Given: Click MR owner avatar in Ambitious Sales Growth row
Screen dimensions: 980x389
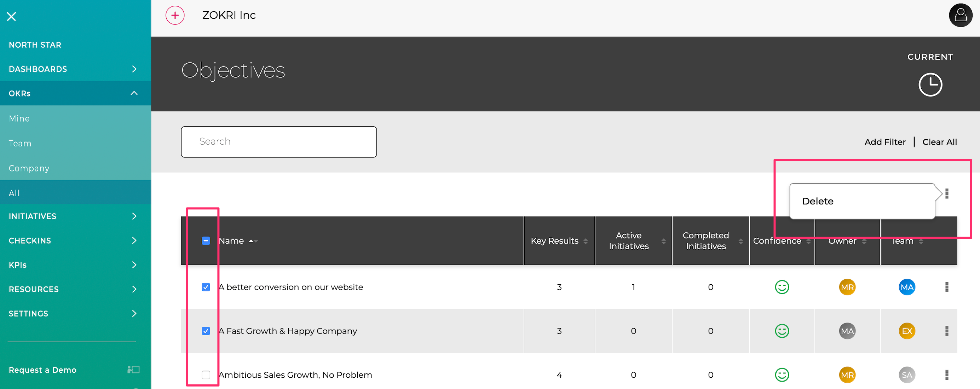Looking at the screenshot, I should click(x=847, y=375).
